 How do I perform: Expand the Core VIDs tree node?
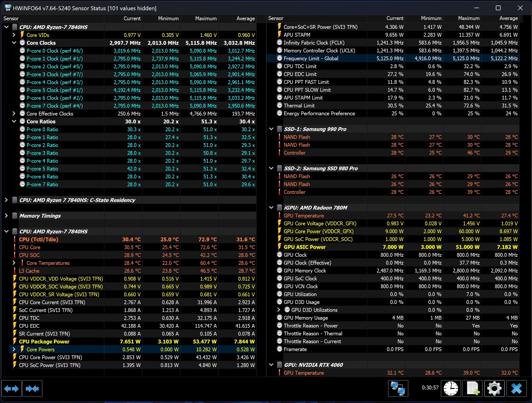pyautogui.click(x=14, y=35)
